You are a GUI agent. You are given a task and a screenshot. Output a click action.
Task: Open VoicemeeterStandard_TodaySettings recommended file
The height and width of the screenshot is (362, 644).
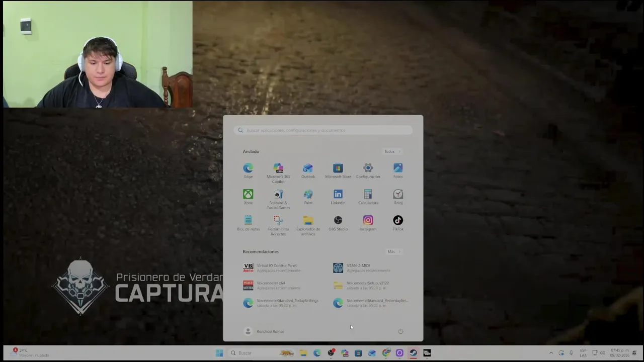[x=282, y=303]
